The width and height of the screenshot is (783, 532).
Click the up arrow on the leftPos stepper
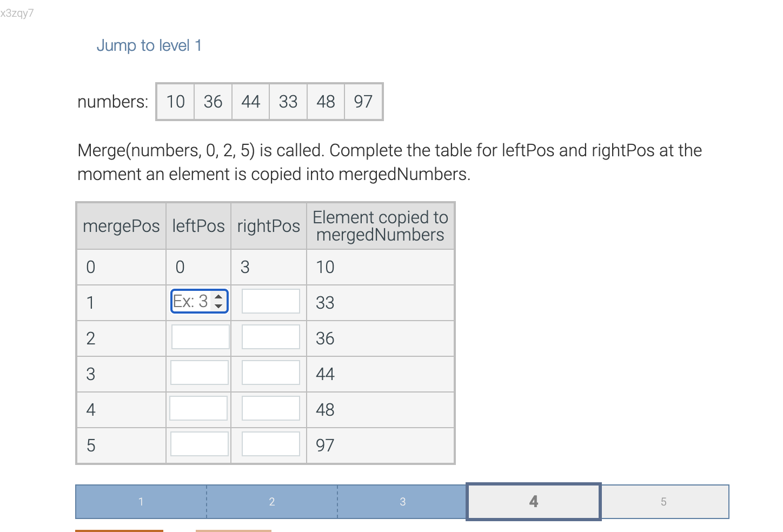tap(218, 297)
